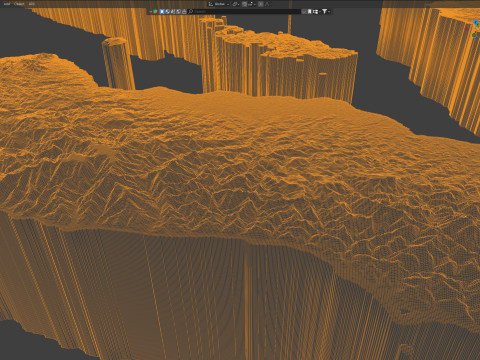Open the pivot point dropdown
This screenshot has width=480, height=360.
coord(235,4)
